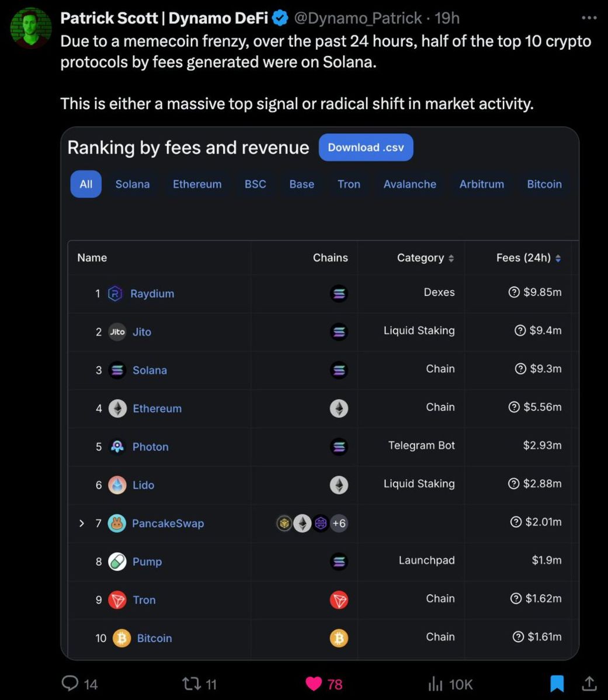The width and height of the screenshot is (608, 700).
Task: Open the three-dot more options menu
Action: (x=589, y=18)
